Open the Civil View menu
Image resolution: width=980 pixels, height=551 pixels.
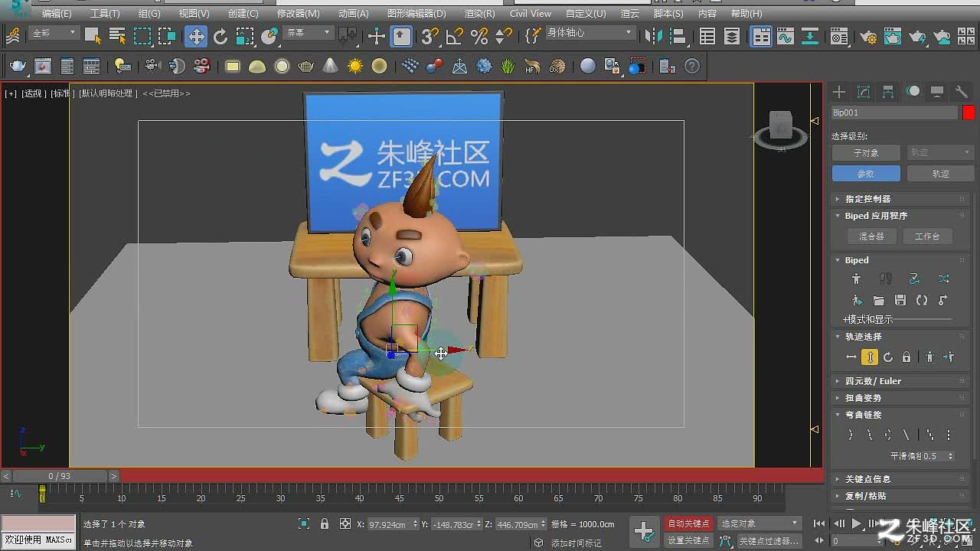531,13
